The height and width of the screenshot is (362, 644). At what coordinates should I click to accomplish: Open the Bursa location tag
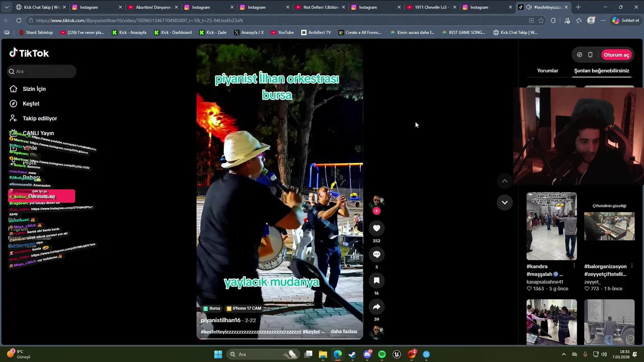(211, 308)
